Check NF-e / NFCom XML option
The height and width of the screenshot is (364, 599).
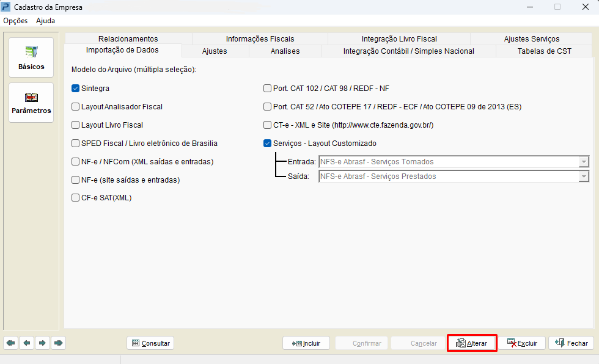76,162
